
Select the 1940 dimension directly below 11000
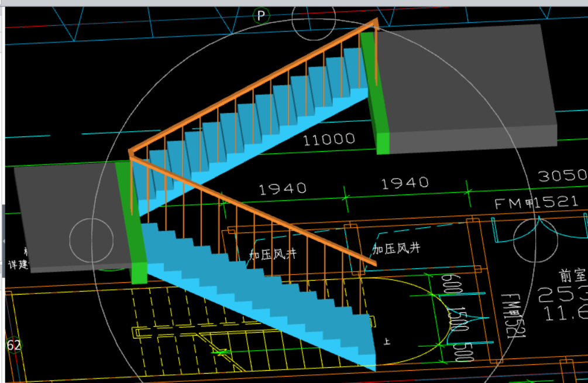(x=283, y=189)
